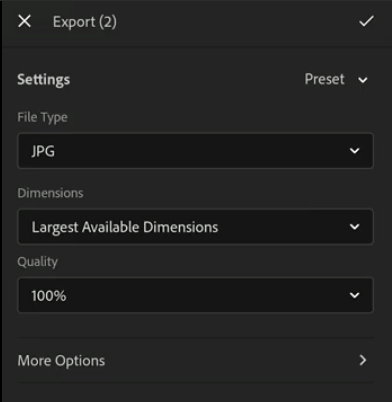Click the Export (2) title

(x=85, y=22)
